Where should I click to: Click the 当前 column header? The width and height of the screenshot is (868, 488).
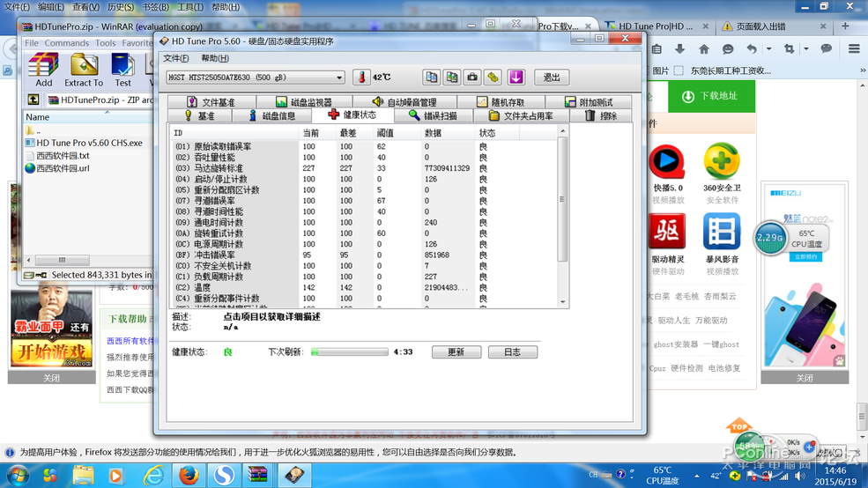[x=317, y=133]
